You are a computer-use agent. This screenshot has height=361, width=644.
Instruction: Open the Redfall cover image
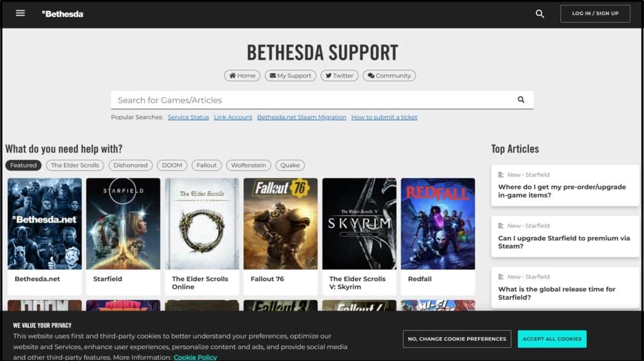click(x=438, y=224)
